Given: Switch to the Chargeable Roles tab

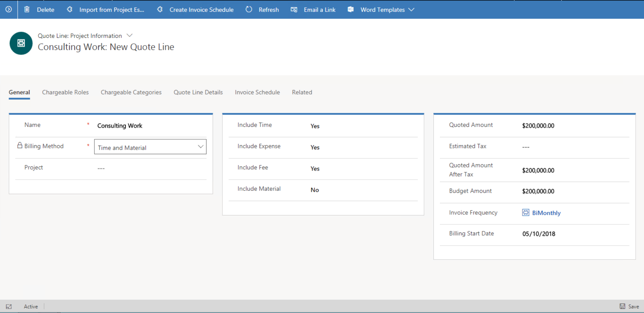Looking at the screenshot, I should pos(65,92).
